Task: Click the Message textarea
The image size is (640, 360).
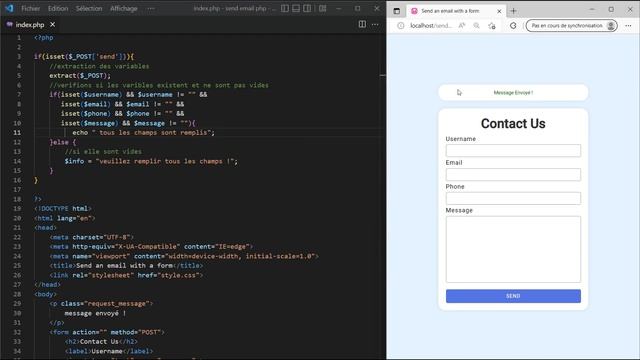Action: click(x=513, y=249)
